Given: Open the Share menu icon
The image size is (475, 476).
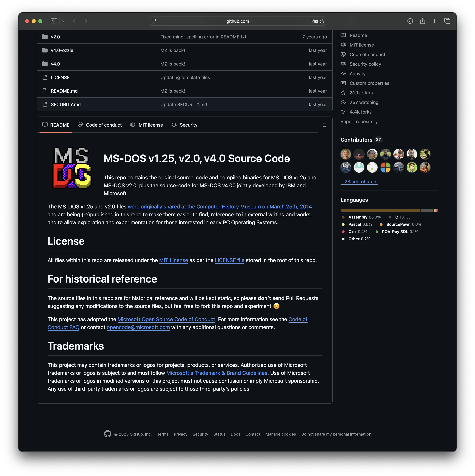Looking at the screenshot, I should (x=422, y=21).
